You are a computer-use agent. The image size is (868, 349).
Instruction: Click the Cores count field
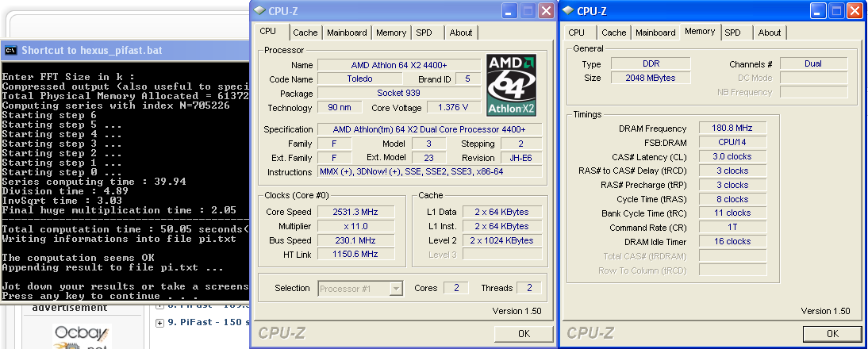coord(455,288)
